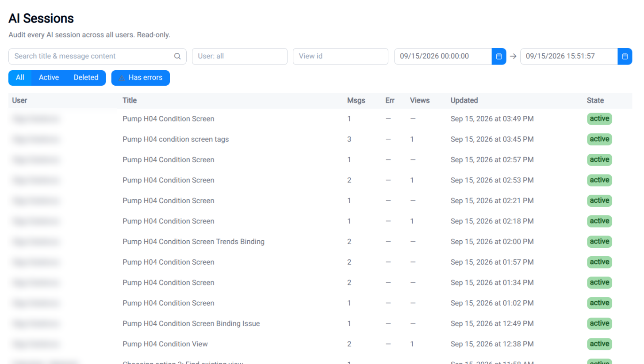Screen dimensions: 644x364
Task: Click the search magnifier icon
Action: [177, 56]
